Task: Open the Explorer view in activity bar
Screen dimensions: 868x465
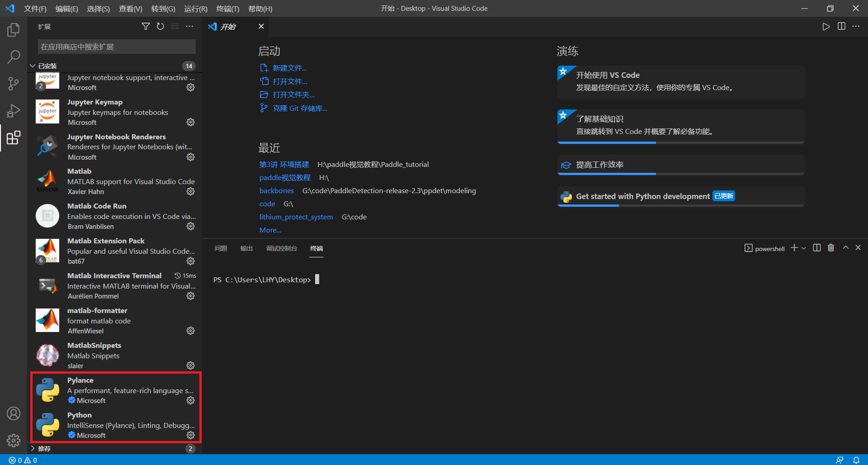Action: (x=14, y=30)
